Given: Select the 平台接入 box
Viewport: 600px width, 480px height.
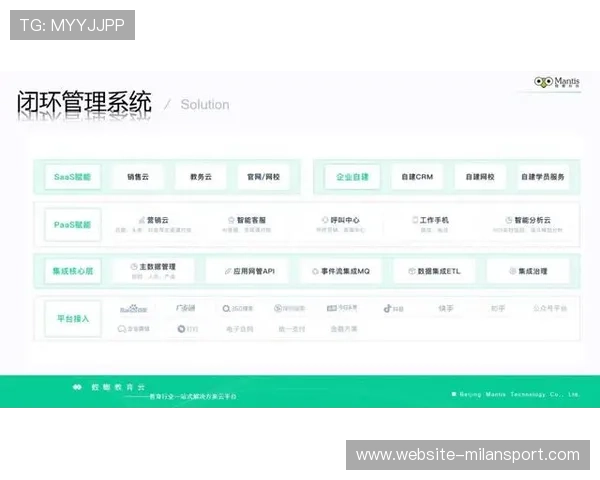Looking at the screenshot, I should [x=73, y=318].
